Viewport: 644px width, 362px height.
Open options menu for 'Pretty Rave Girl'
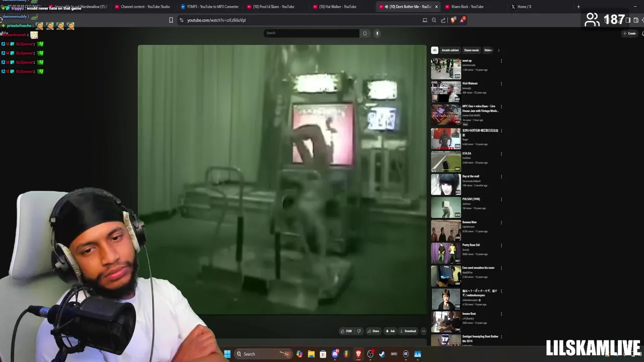tap(501, 245)
